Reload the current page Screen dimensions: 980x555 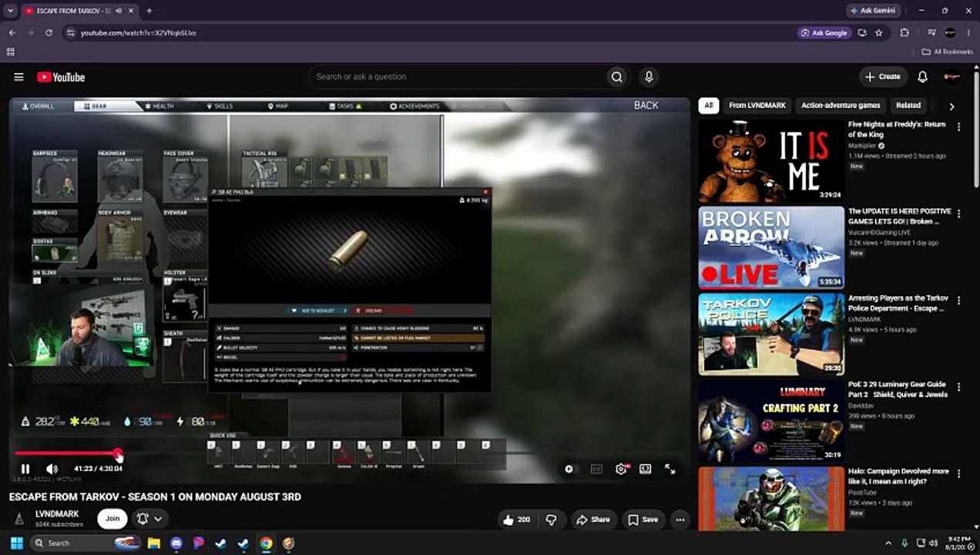(x=49, y=33)
